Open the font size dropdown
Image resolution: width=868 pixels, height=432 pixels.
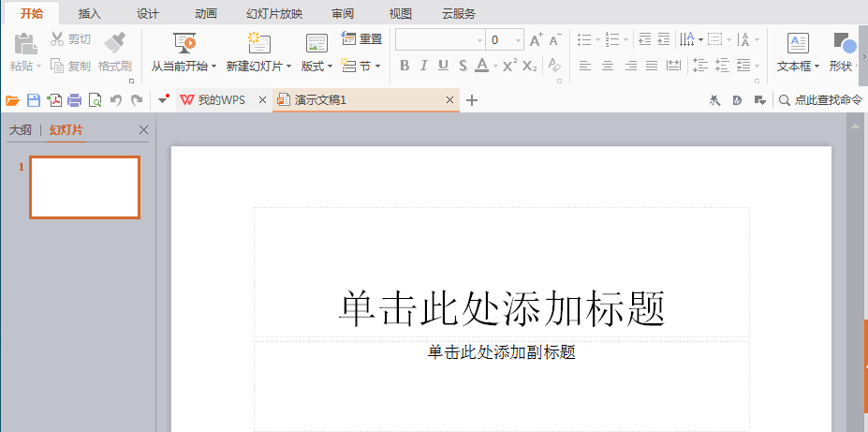(x=518, y=39)
